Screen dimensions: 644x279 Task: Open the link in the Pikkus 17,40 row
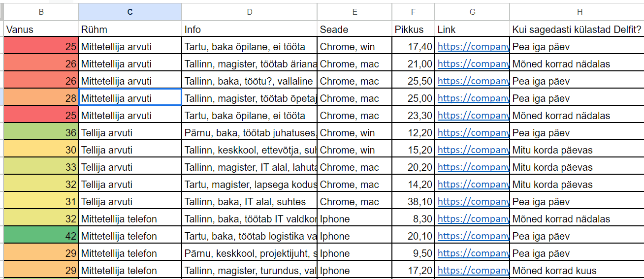473,47
